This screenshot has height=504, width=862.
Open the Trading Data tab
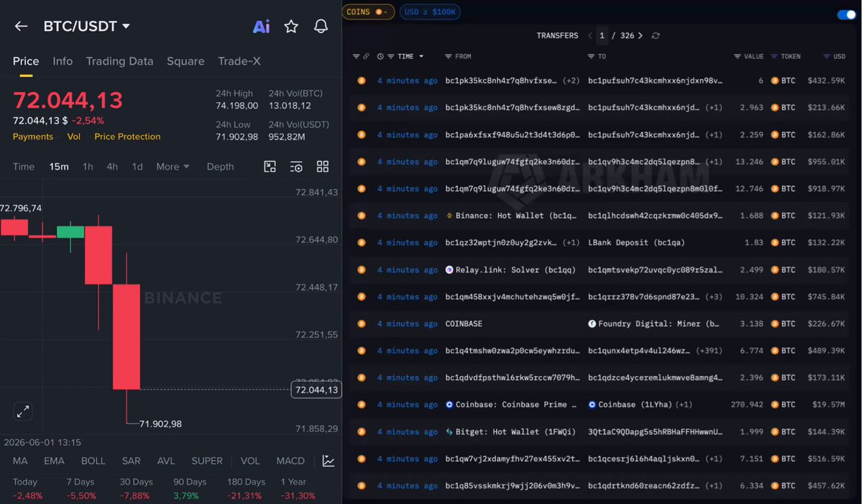(x=119, y=61)
